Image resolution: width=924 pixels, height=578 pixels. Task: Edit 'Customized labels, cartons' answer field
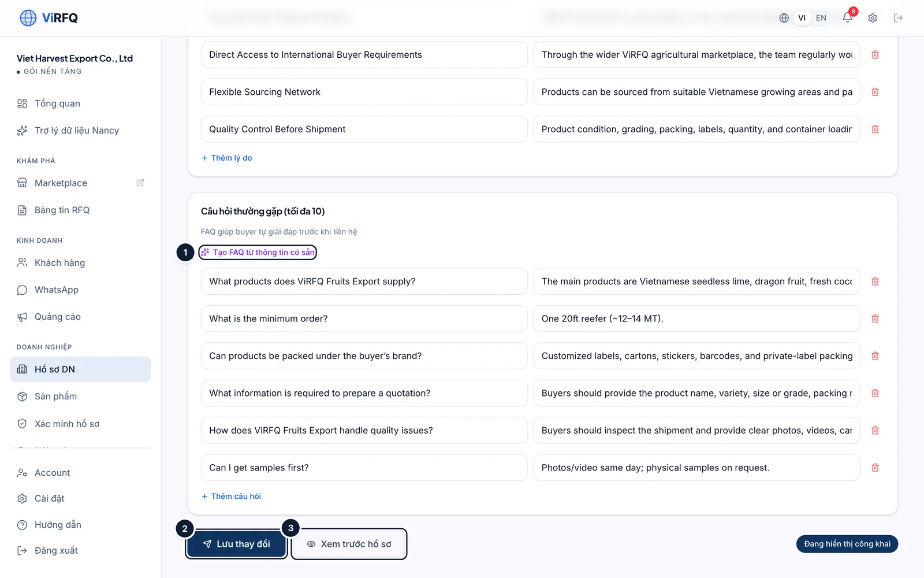click(696, 356)
